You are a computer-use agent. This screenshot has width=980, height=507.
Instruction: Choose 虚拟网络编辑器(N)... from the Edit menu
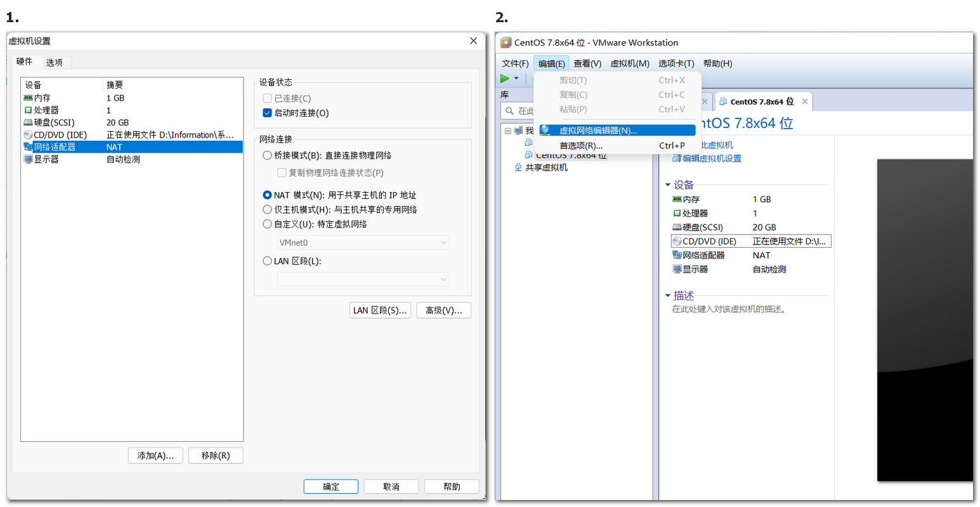pos(617,131)
